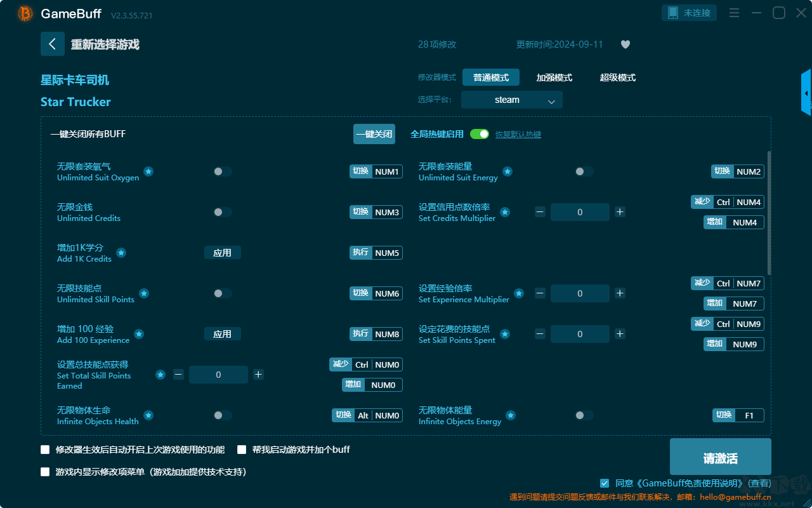Click Alt NUM0 hotkey for Infinite Objects Health
Viewport: 812px width, 508px height.
(367, 415)
